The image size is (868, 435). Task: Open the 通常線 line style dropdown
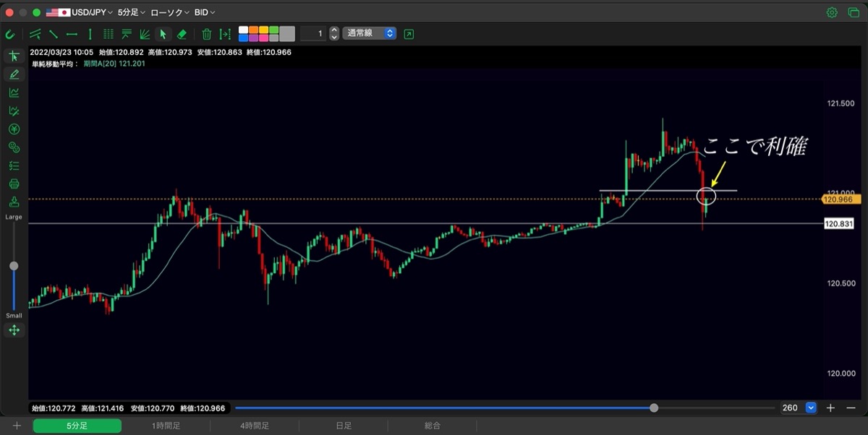coord(370,33)
